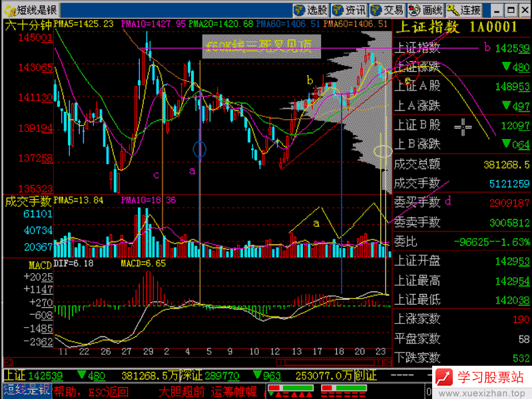Image resolution: width=532 pixels, height=399 pixels.
Task: Click the red 帮助 help text
Action: pyautogui.click(x=66, y=392)
